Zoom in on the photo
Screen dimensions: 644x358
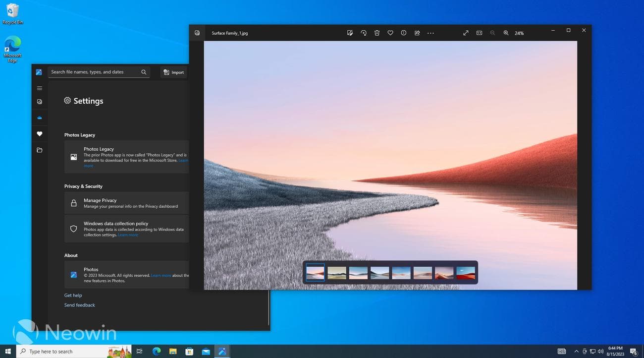click(x=506, y=33)
